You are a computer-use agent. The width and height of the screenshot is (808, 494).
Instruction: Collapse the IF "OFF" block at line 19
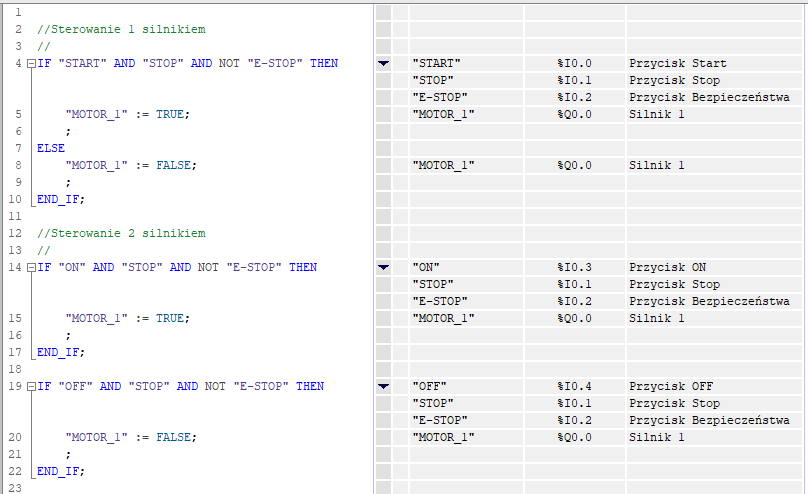31,387
